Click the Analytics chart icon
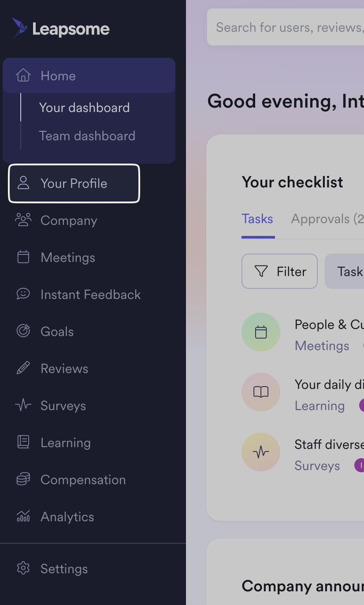The image size is (364, 605). pos(23,516)
